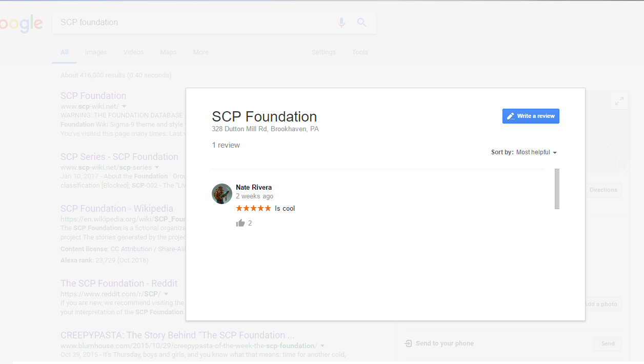Select the All results tab

coord(65,52)
